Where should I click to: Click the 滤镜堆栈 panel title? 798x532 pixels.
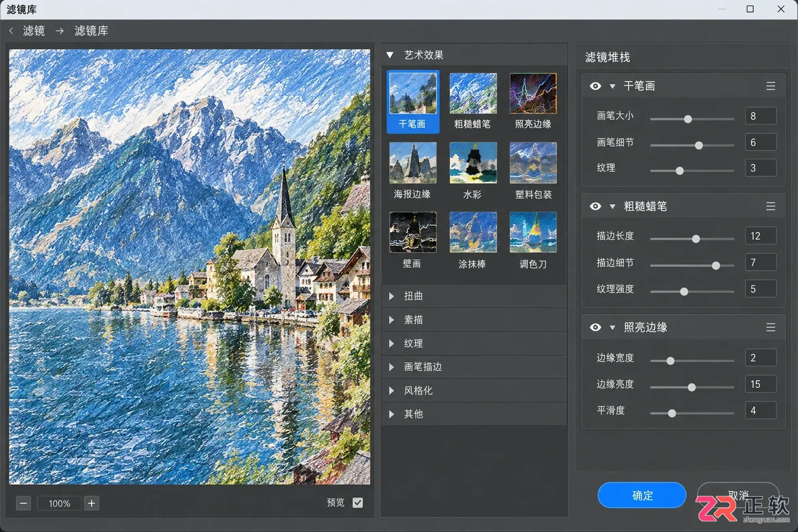(x=607, y=57)
